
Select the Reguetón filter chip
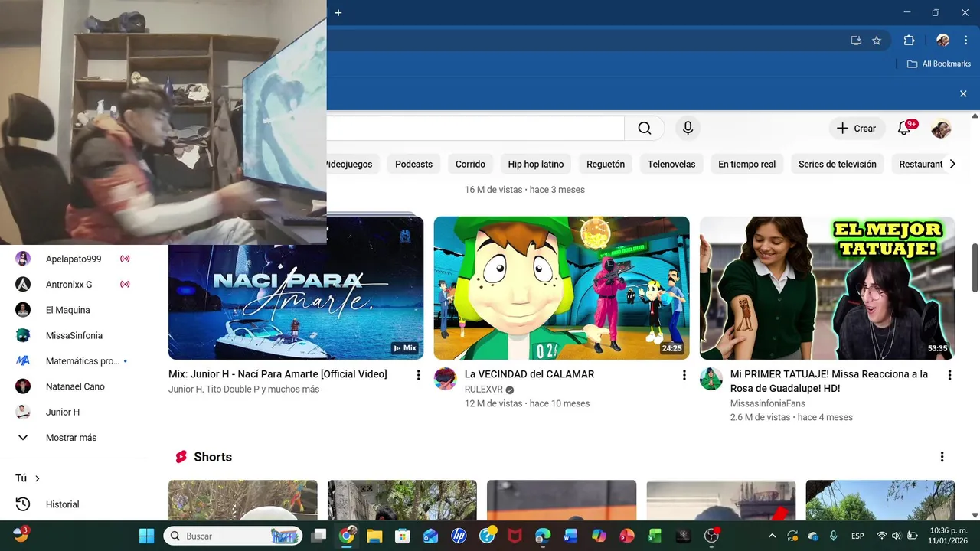tap(606, 164)
